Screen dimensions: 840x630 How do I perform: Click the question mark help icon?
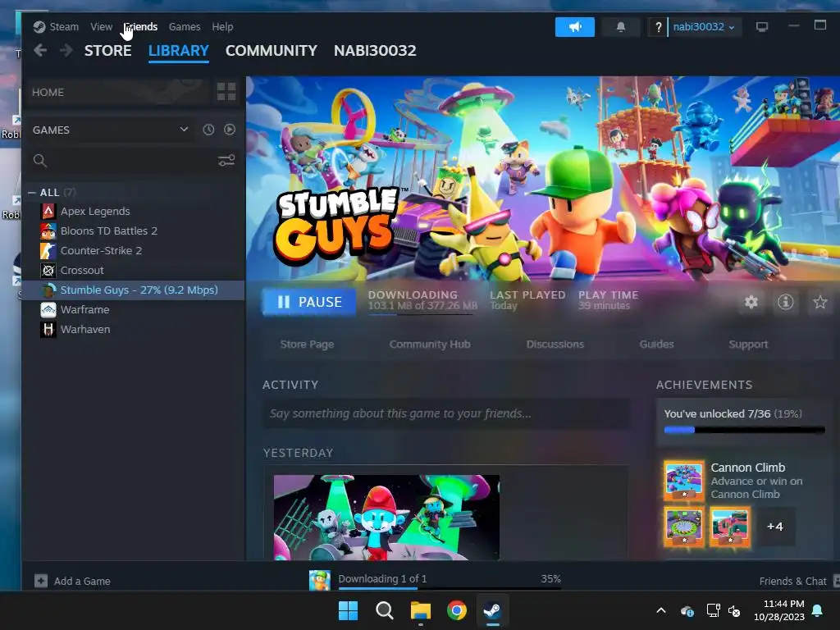[659, 27]
